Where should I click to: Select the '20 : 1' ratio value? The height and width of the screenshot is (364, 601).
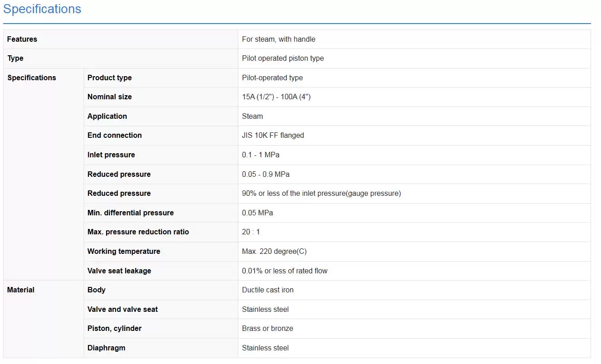tap(251, 232)
